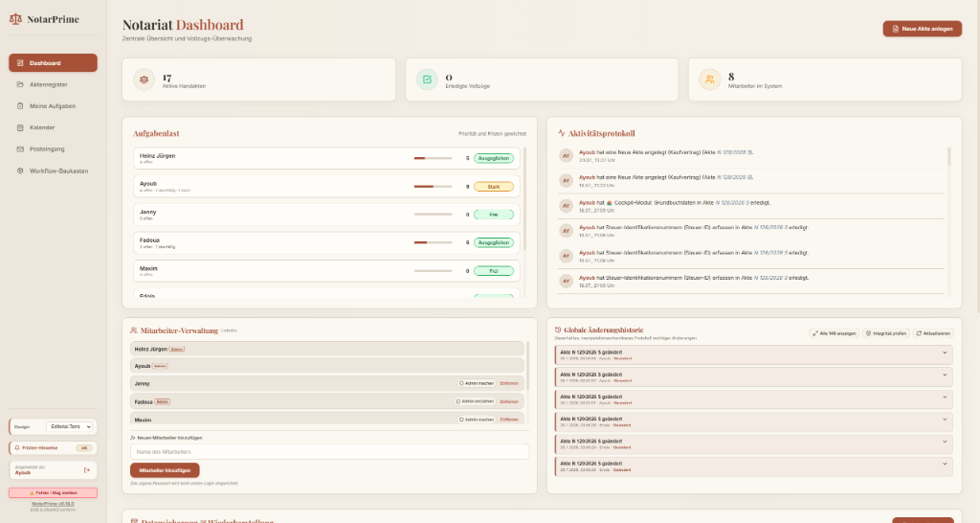
Task: Click the Aktive Handakten count 17
Action: 167,77
